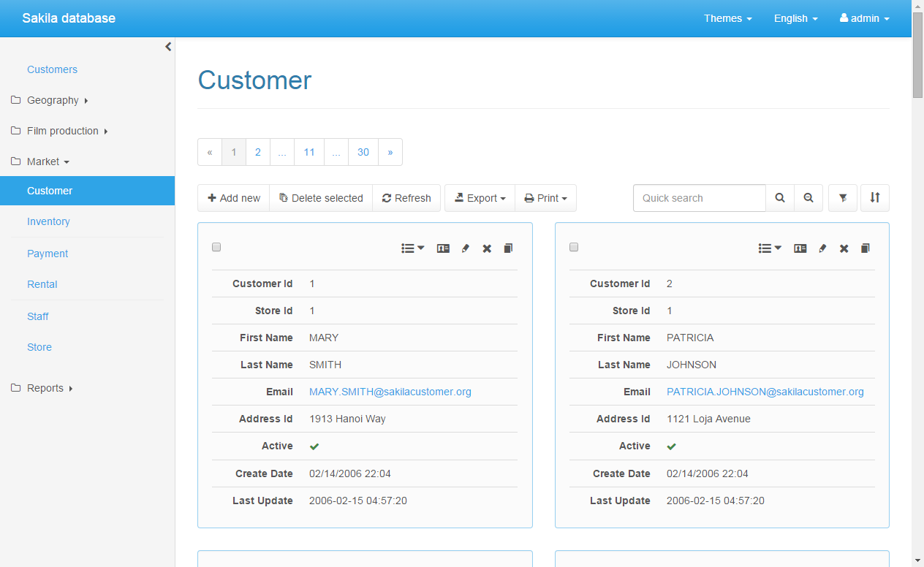924x567 pixels.
Task: Open MARY.SMITH@sakilacustomer.org email link
Action: (x=390, y=392)
